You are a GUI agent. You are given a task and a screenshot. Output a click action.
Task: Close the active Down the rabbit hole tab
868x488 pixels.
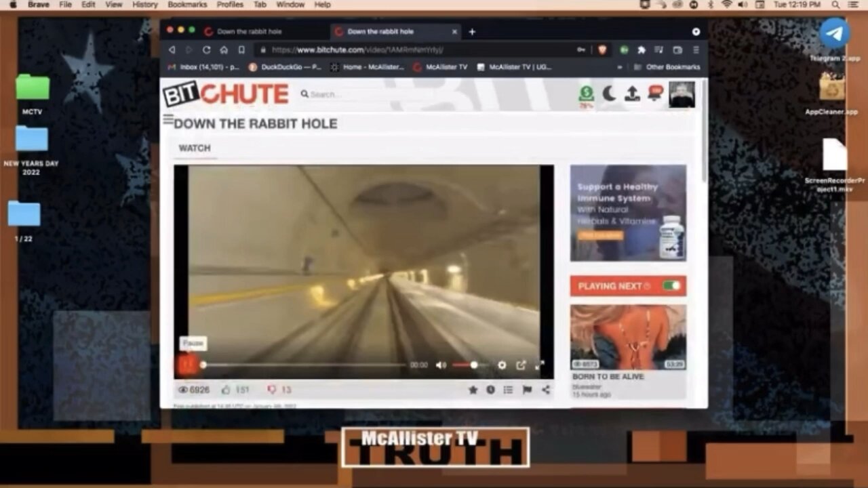(454, 31)
